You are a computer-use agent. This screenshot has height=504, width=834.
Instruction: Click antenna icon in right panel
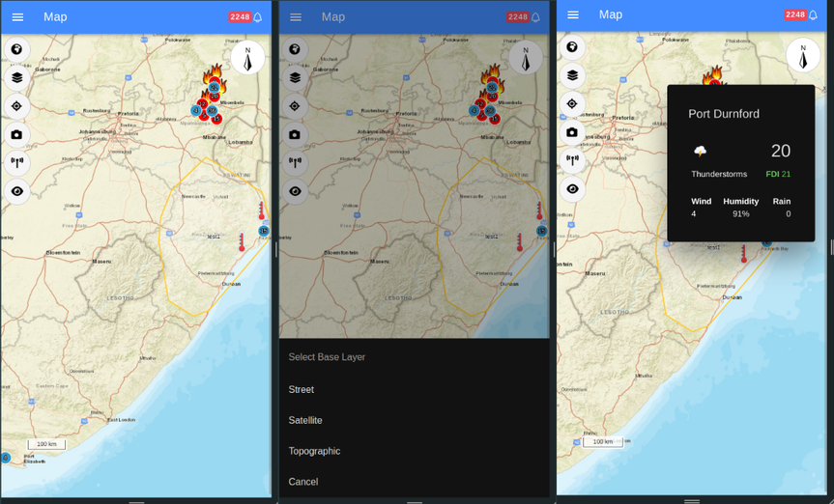(572, 160)
